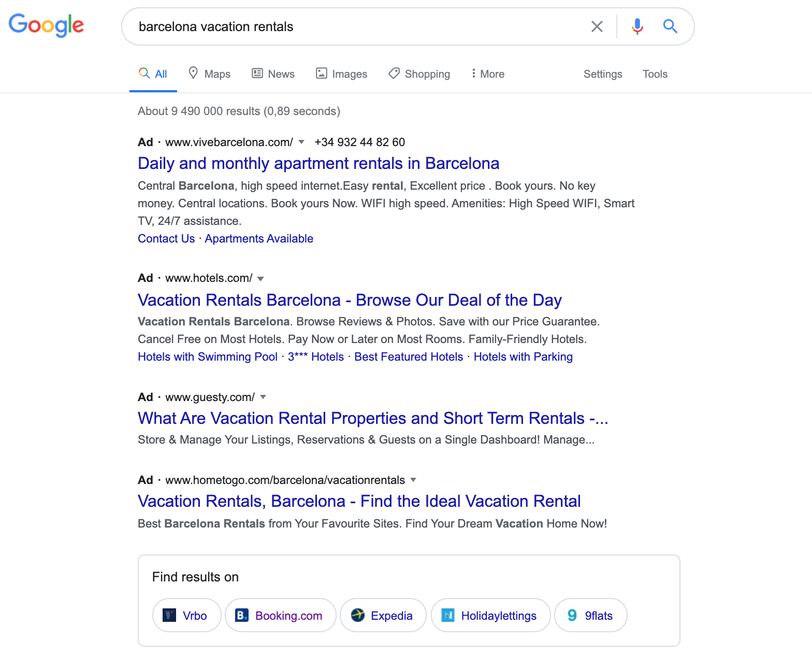Open What Are Vacation Rental Properties ad

coord(373,418)
